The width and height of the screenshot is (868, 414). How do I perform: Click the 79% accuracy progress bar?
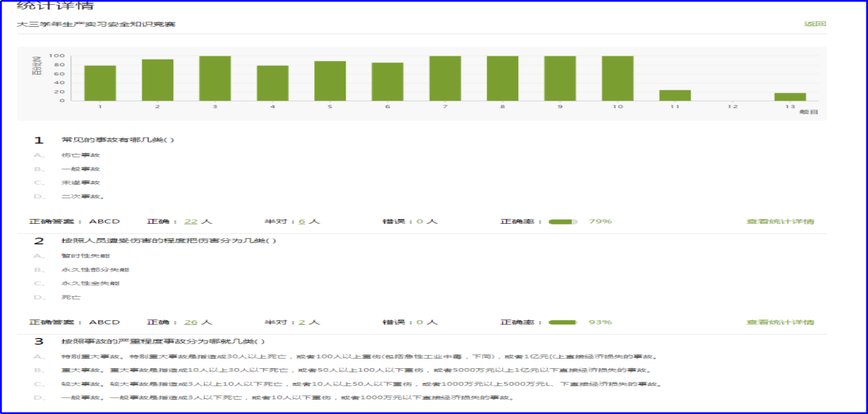562,222
